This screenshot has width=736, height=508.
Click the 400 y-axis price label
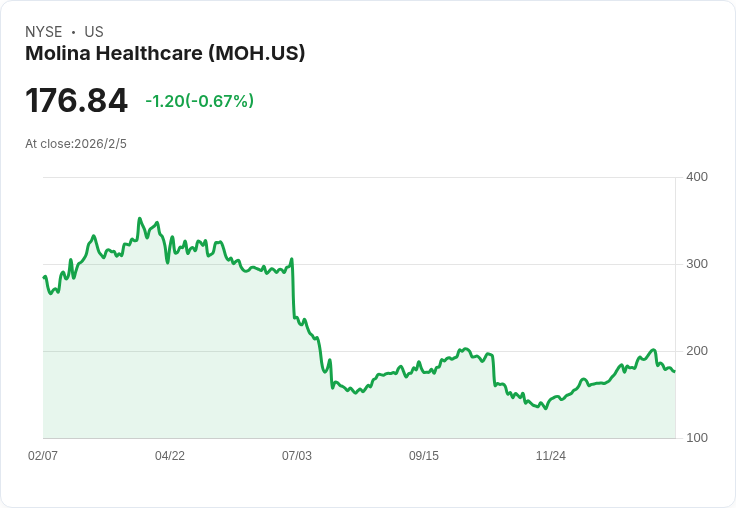coord(697,177)
